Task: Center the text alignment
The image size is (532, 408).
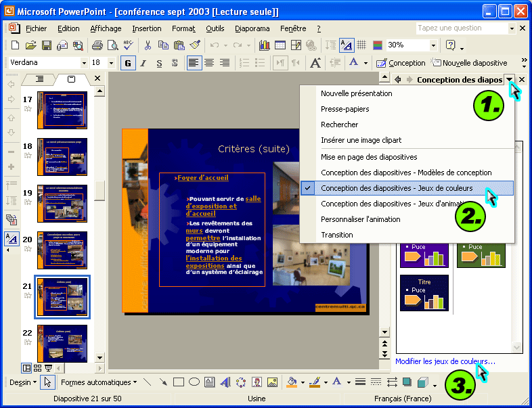Action: (x=209, y=63)
